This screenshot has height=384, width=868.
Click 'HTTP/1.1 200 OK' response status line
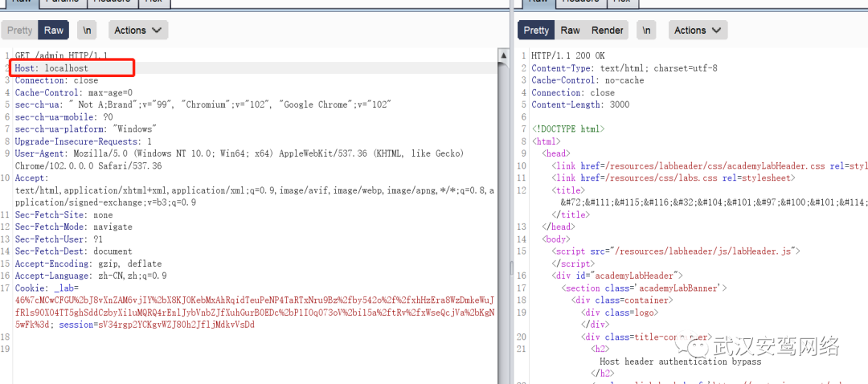pyautogui.click(x=568, y=56)
